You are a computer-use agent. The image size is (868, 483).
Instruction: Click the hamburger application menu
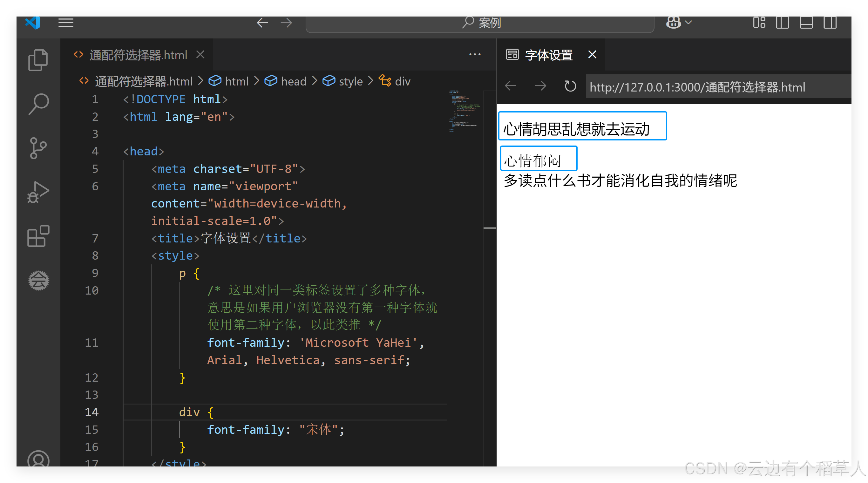pos(66,23)
